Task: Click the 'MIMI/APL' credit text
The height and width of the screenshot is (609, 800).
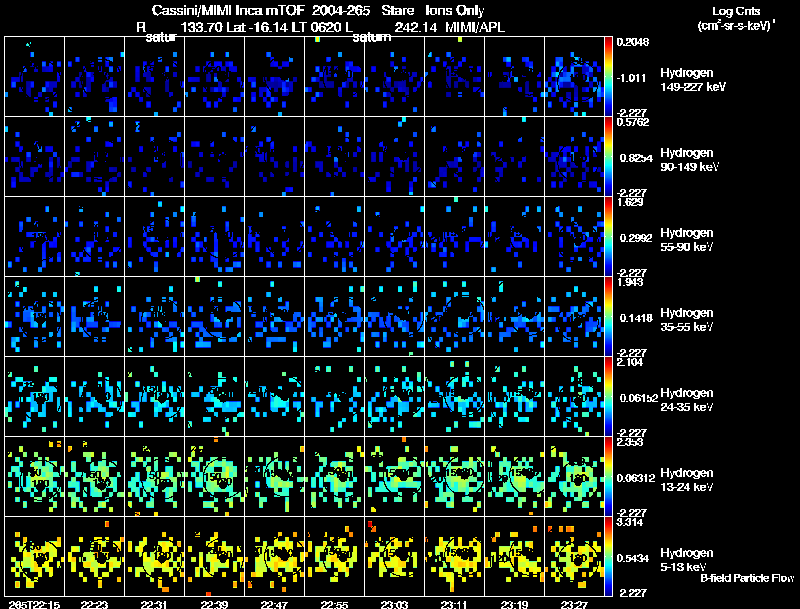Action: click(474, 27)
